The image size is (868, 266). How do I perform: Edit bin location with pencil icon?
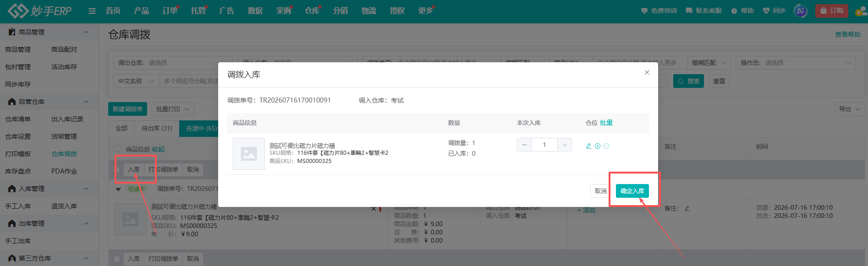coord(589,146)
